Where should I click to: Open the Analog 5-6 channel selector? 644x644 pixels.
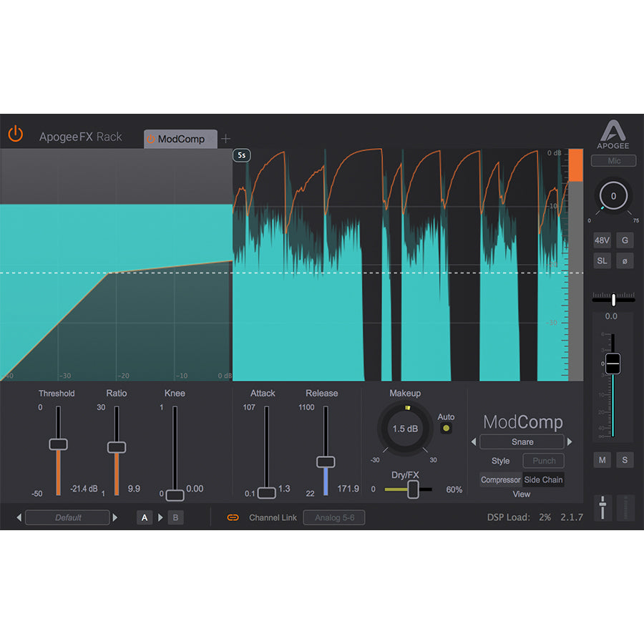[334, 517]
